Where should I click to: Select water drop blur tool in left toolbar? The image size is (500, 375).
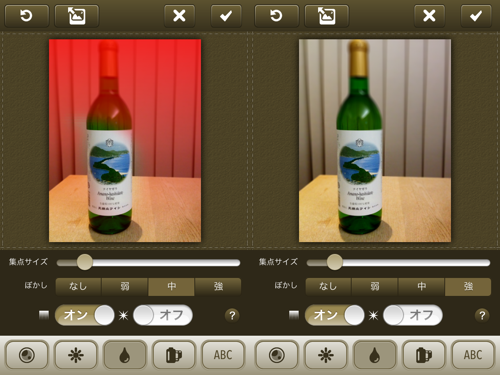(x=125, y=355)
